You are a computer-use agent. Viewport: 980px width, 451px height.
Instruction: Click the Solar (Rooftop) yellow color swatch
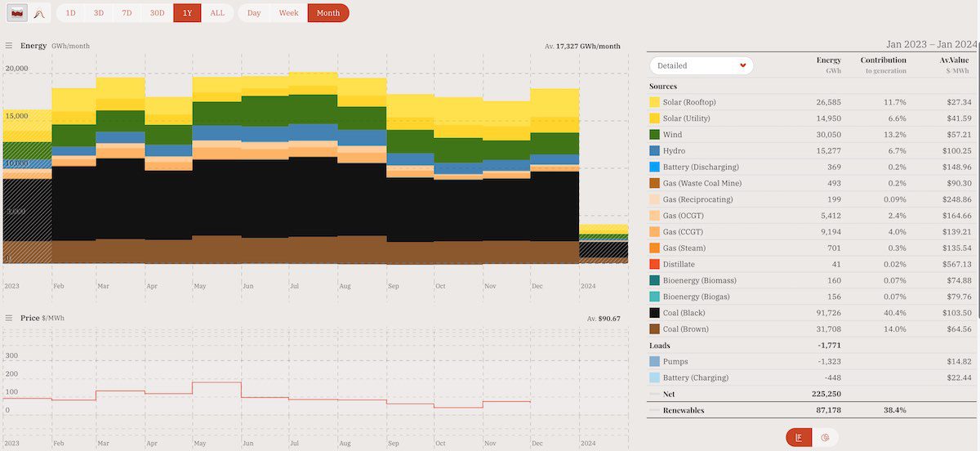[655, 102]
